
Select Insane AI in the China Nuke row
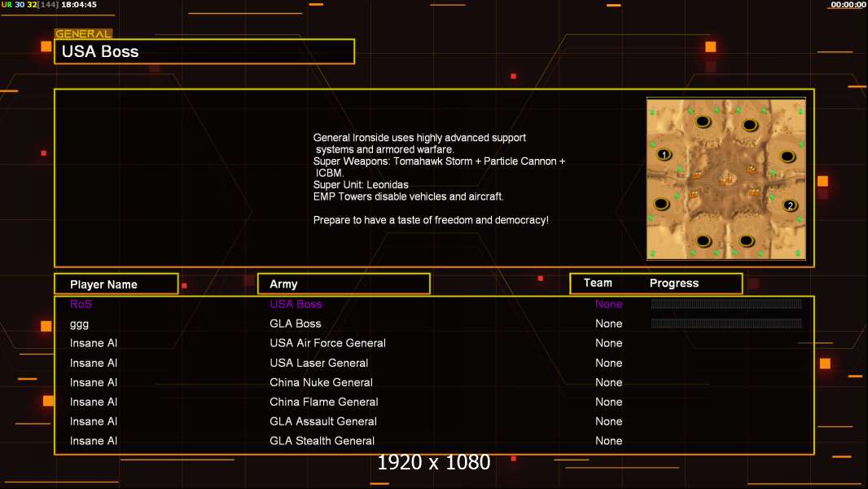pos(94,382)
